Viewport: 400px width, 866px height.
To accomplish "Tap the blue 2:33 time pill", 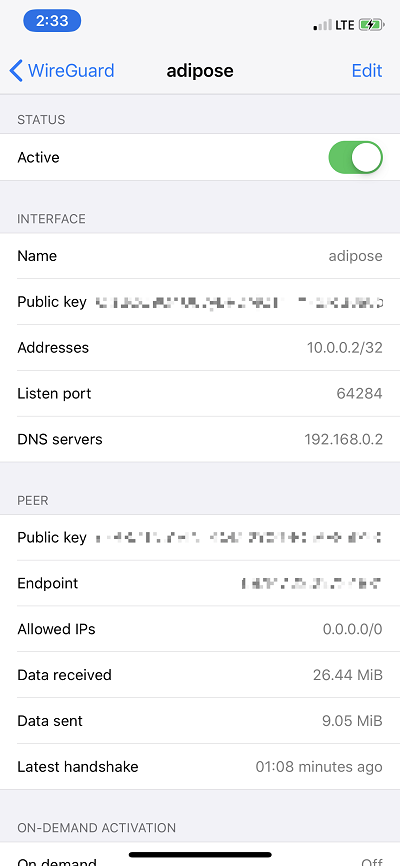I will click(x=52, y=21).
